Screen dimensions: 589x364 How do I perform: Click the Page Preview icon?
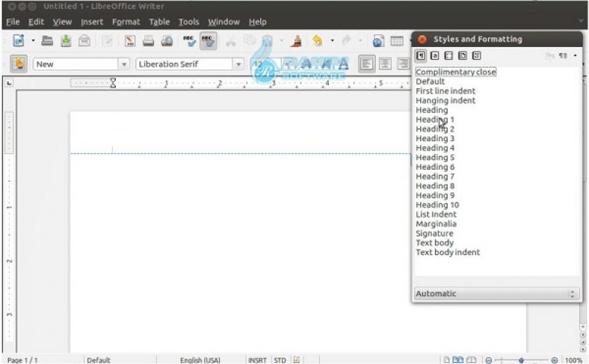click(167, 40)
